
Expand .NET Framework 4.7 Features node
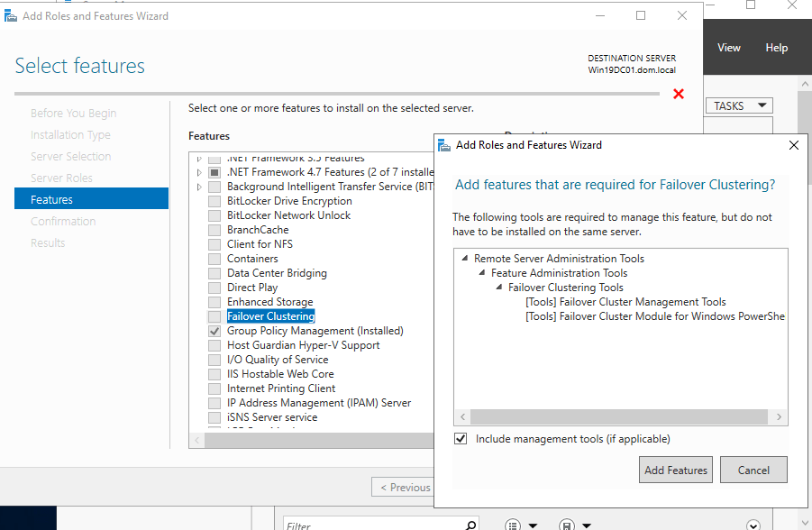point(199,172)
